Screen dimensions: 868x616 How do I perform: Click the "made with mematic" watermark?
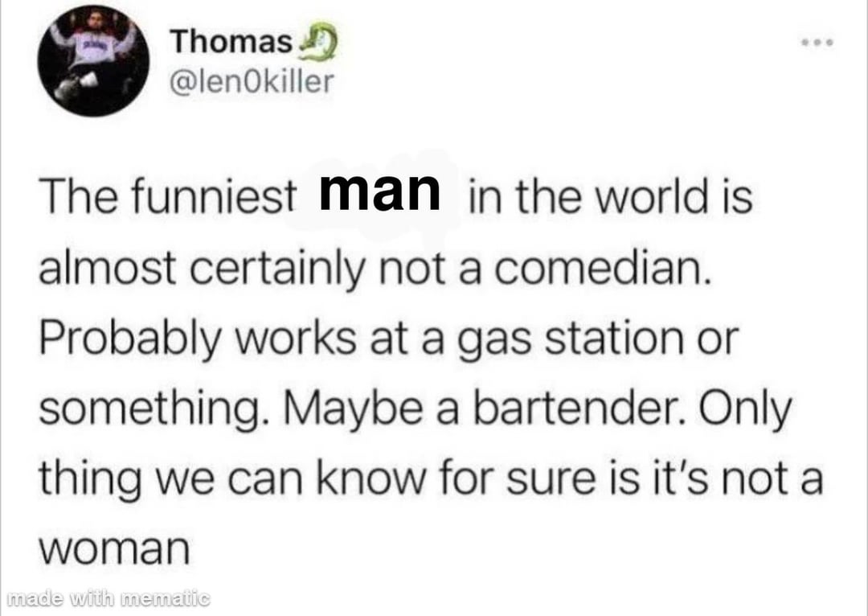pos(108,598)
